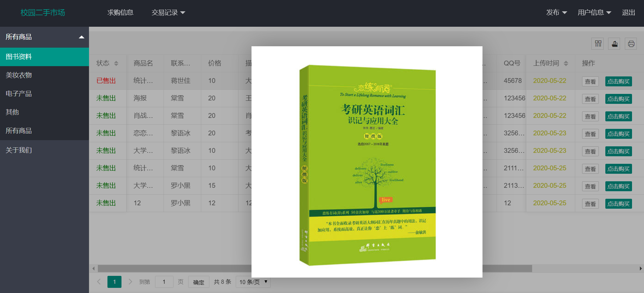
Task: Open the 用户信息 dropdown menu
Action: (594, 13)
